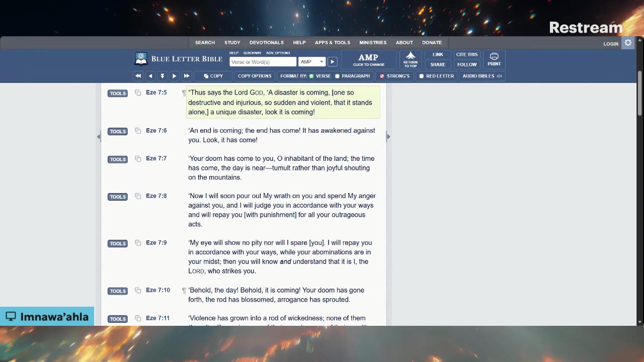Submit the search with the play arrow button
This screenshot has width=644, height=362.
click(332, 62)
